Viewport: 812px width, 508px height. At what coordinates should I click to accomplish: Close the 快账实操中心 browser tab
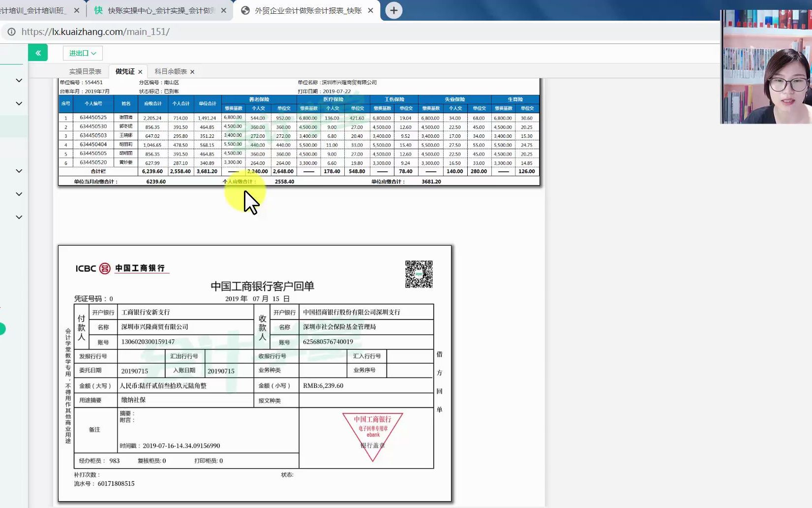coord(224,10)
